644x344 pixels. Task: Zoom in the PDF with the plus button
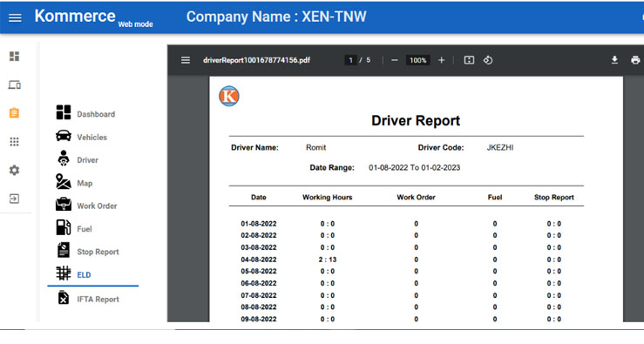[442, 60]
